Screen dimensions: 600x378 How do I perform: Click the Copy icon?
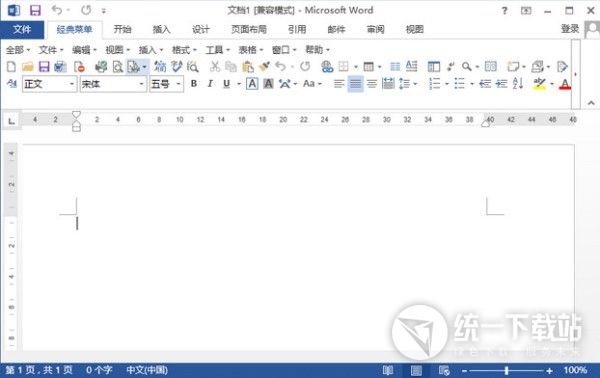231,67
